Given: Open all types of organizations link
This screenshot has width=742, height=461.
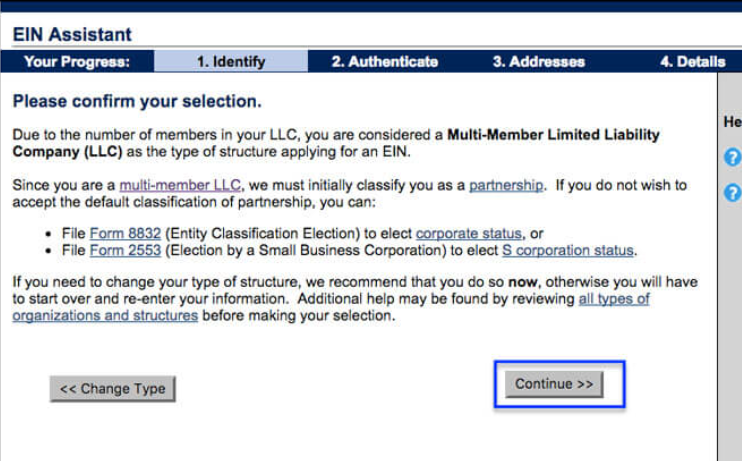Looking at the screenshot, I should pyautogui.click(x=613, y=299).
